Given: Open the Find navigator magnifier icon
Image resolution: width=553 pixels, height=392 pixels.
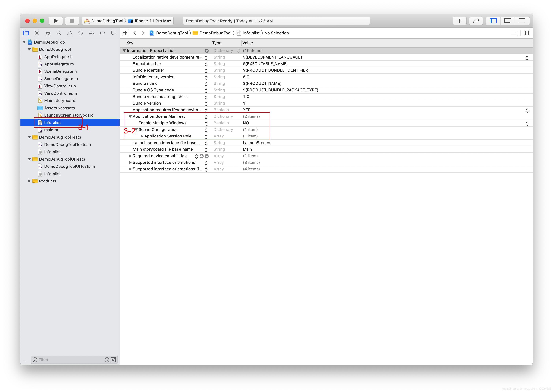Looking at the screenshot, I should pos(59,33).
